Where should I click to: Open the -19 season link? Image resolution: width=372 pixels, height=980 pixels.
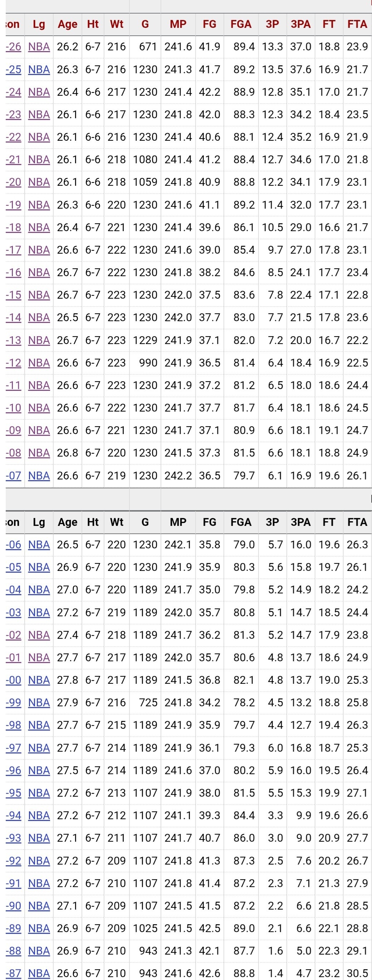(x=14, y=205)
